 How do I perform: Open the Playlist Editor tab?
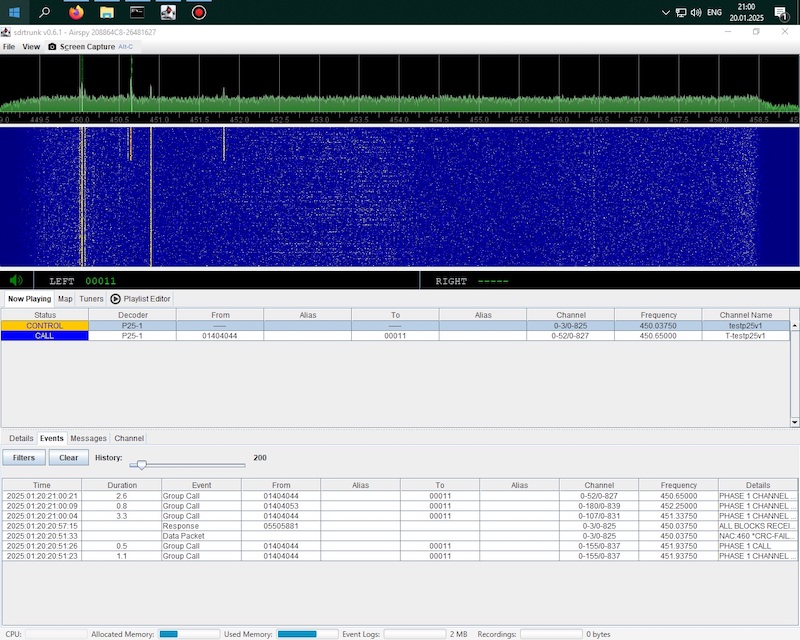[x=141, y=298]
